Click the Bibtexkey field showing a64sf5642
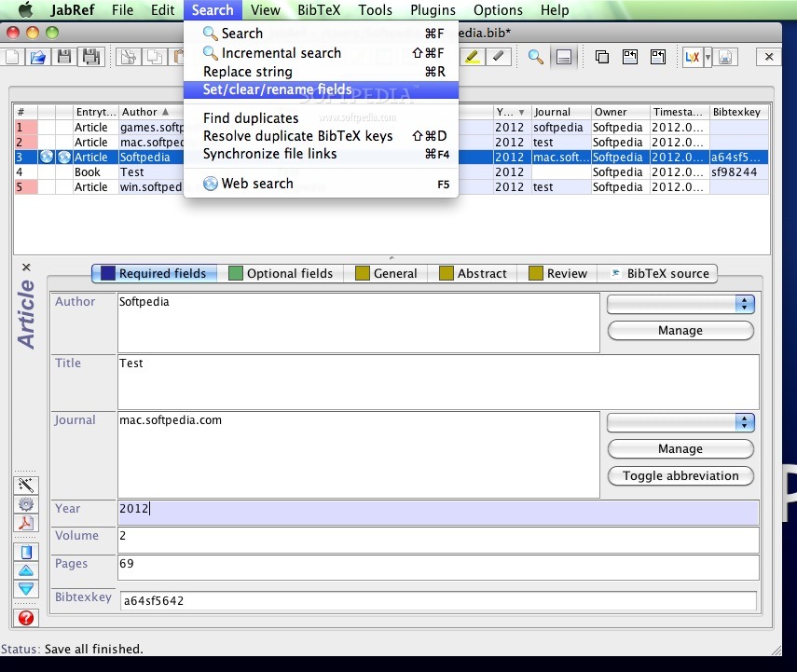This screenshot has width=797, height=672. pos(438,600)
